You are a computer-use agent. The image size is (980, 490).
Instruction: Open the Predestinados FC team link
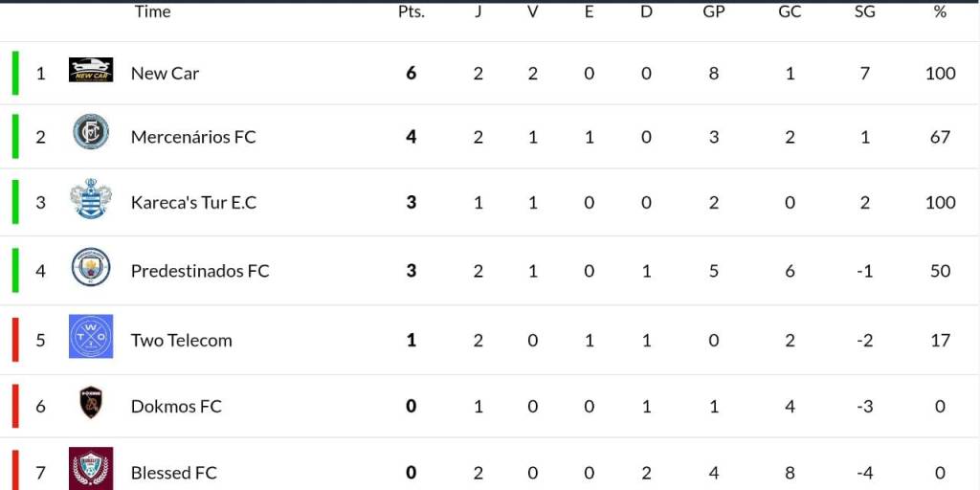(x=200, y=271)
